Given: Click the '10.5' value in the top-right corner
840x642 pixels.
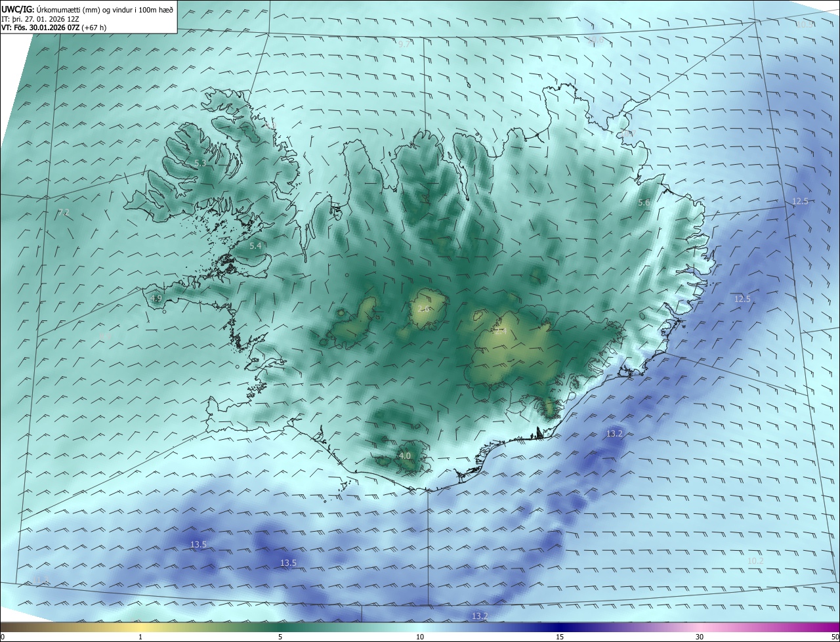Looking at the screenshot, I should (x=805, y=24).
